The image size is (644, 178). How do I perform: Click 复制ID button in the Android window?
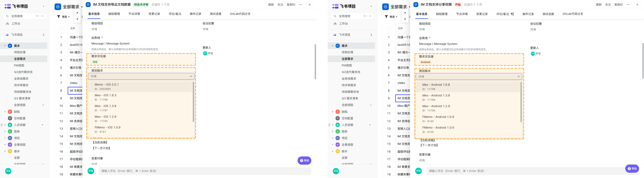619,5
